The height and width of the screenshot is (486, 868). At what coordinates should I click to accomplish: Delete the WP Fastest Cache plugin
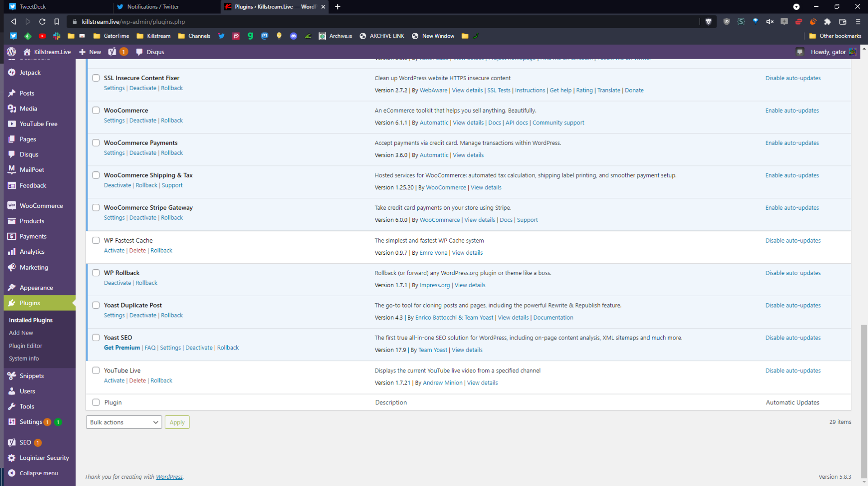pyautogui.click(x=137, y=251)
